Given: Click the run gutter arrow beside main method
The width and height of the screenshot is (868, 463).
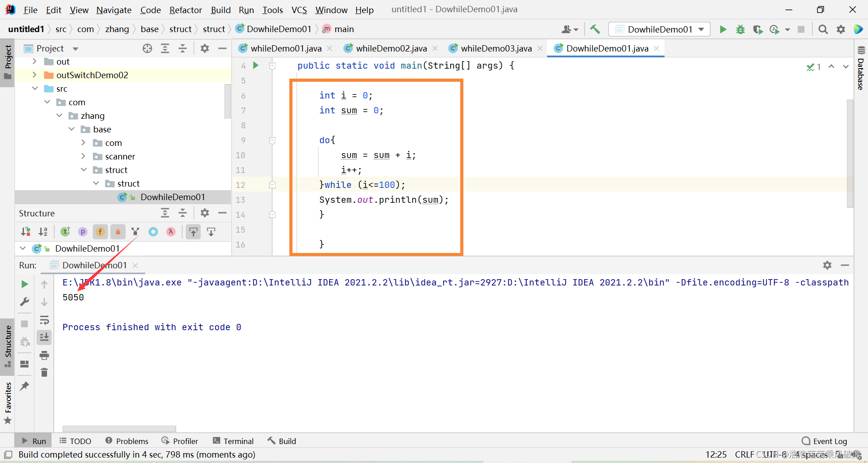Looking at the screenshot, I should click(x=255, y=65).
